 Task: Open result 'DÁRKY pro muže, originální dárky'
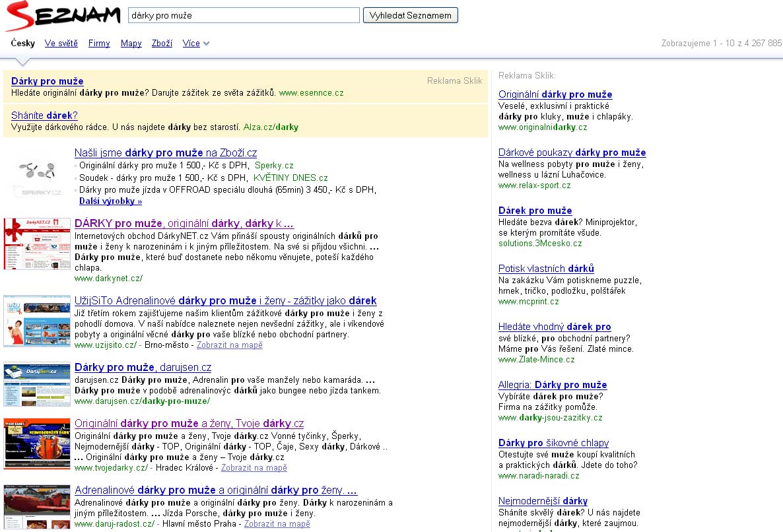point(184,223)
